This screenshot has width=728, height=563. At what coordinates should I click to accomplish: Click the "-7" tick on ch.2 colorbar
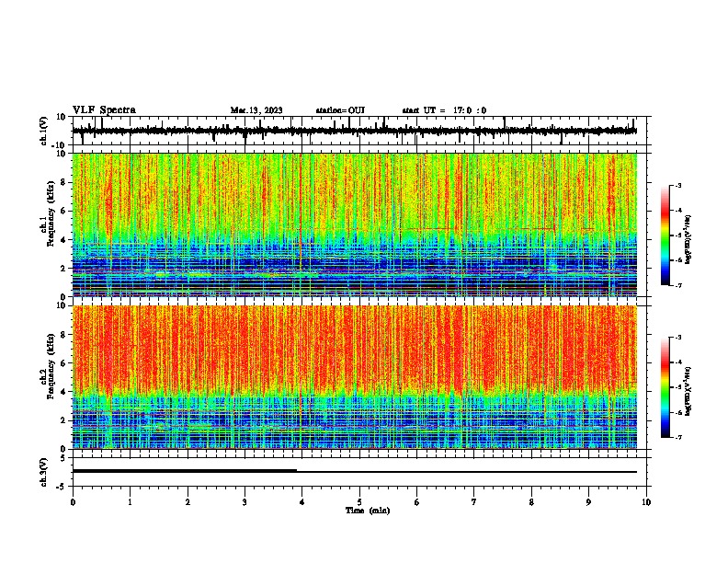coord(677,437)
